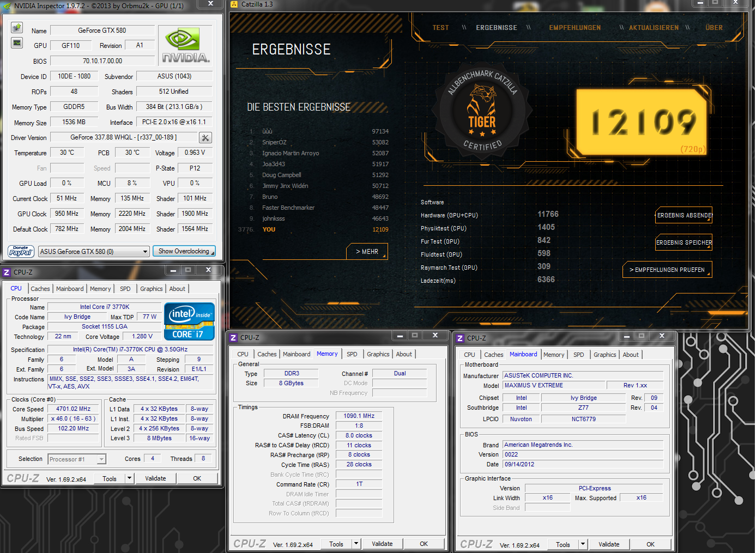
Task: Click Tools button in CPU-Z CPU window
Action: point(110,478)
